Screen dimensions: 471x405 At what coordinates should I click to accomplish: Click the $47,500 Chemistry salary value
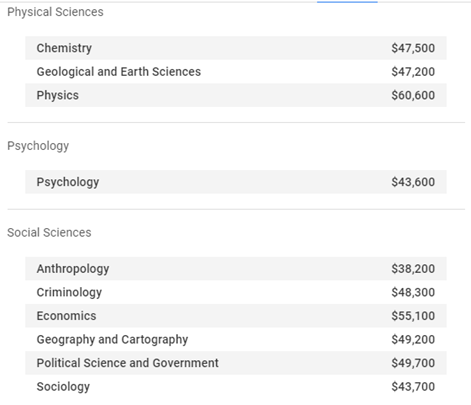[413, 48]
